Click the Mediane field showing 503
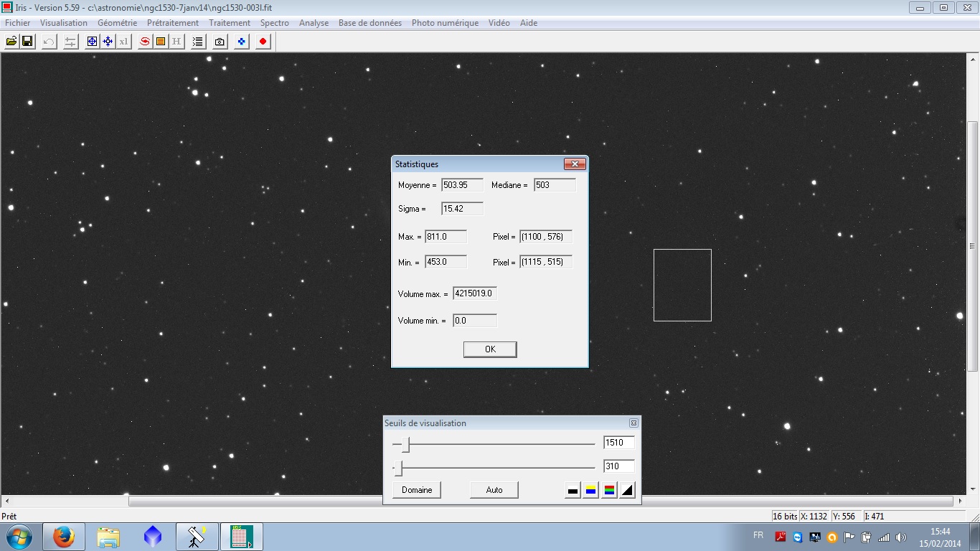 coord(555,185)
